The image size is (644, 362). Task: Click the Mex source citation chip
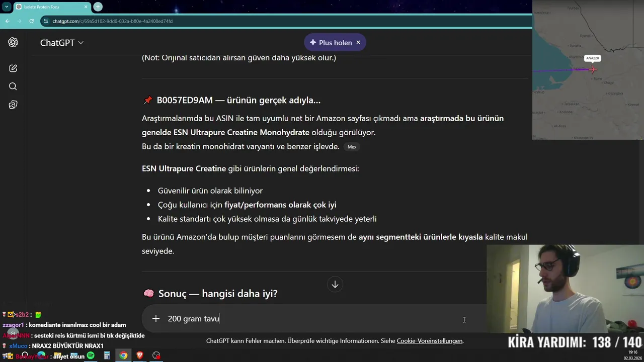click(x=352, y=147)
